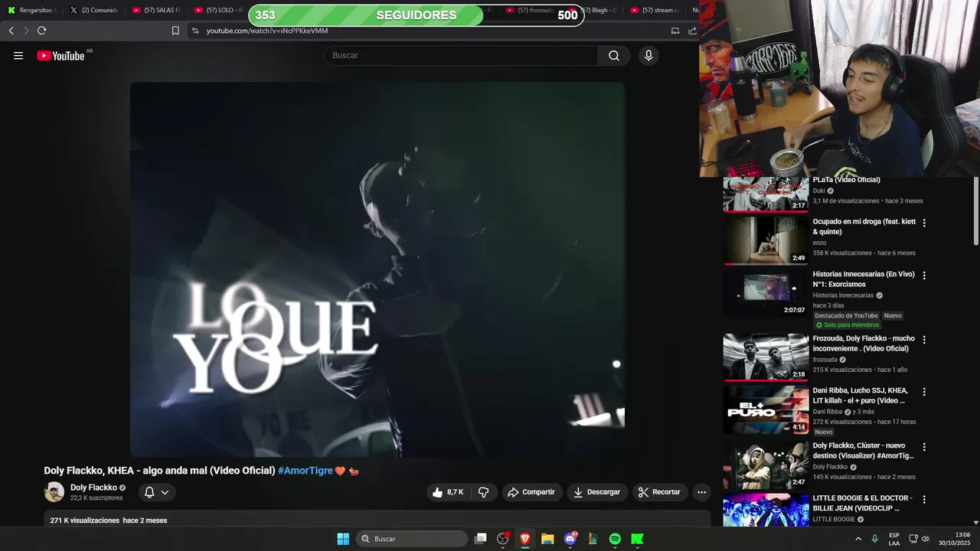Open Spotify from the taskbar

615,539
